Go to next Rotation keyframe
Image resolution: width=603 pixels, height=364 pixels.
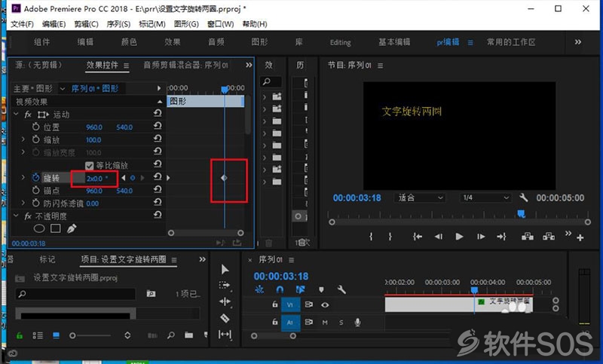pyautogui.click(x=142, y=178)
